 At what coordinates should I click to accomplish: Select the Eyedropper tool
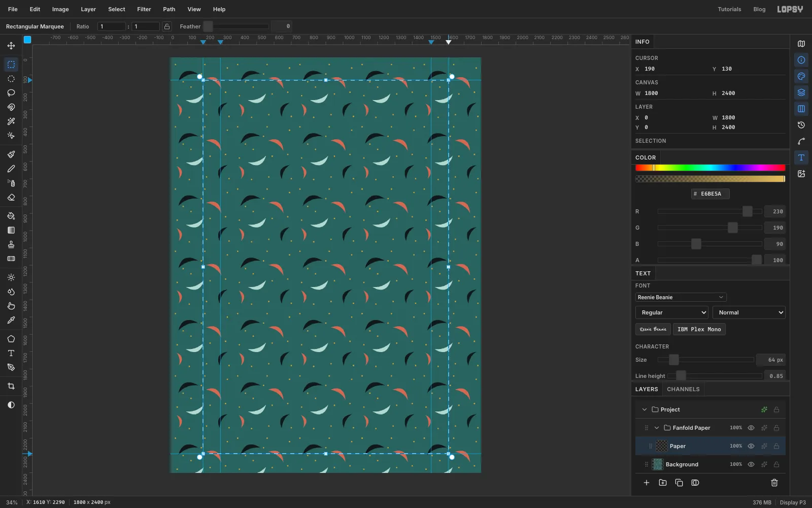click(11, 320)
